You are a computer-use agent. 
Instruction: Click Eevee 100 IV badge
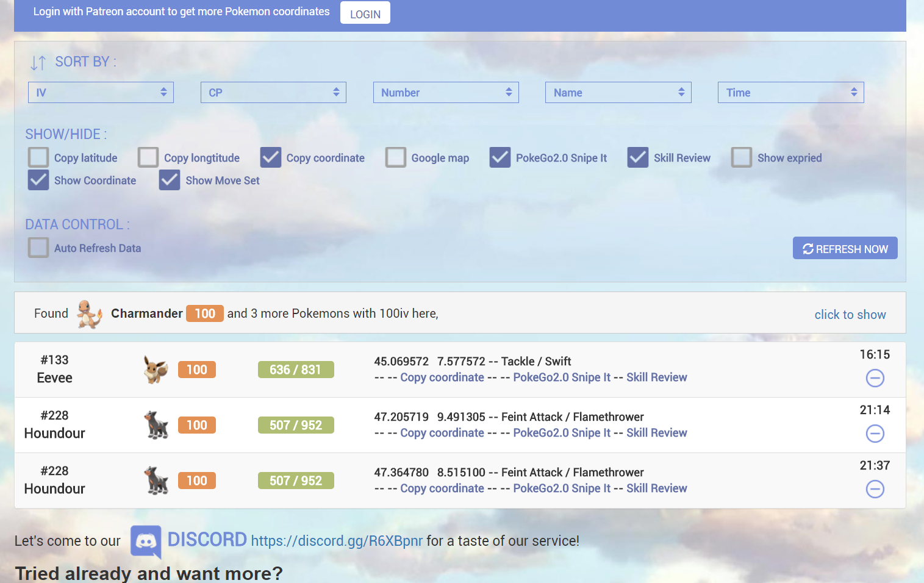197,370
